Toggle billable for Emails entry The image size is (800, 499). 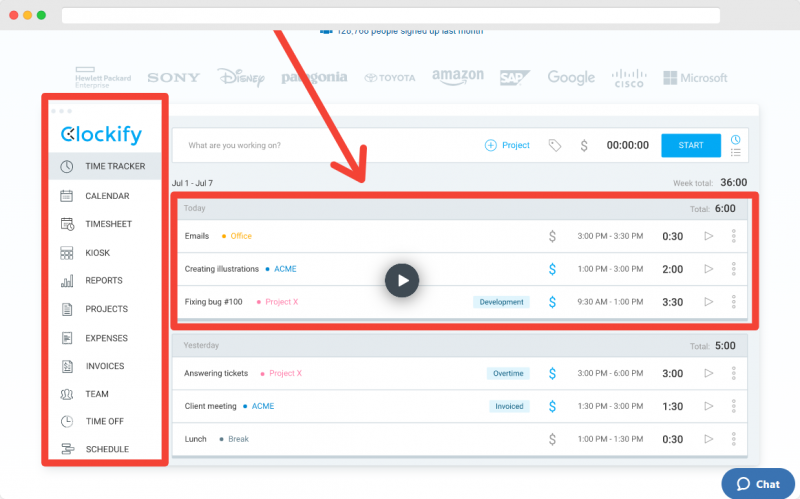pos(552,236)
